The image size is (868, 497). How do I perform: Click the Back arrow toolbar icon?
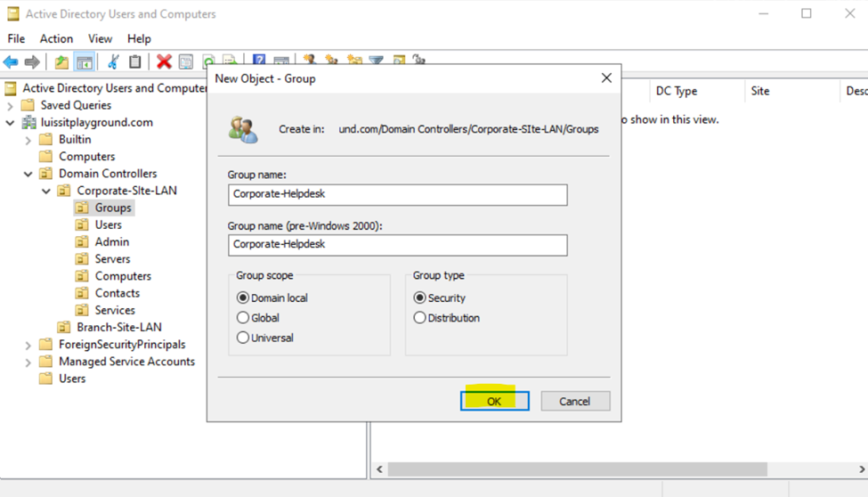coord(11,61)
